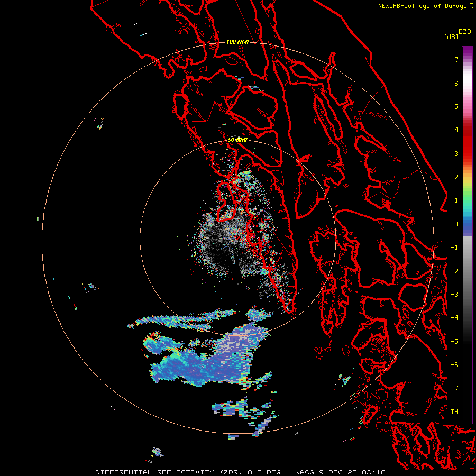Click the 9 DEC 25 08:10 timestamp
This screenshot has height=476, width=476.
coord(352,472)
